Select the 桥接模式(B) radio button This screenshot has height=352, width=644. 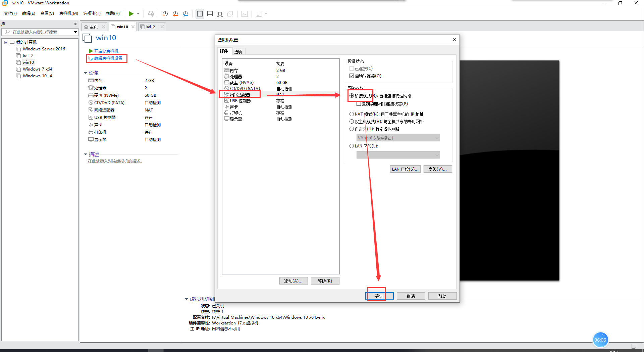pos(352,96)
